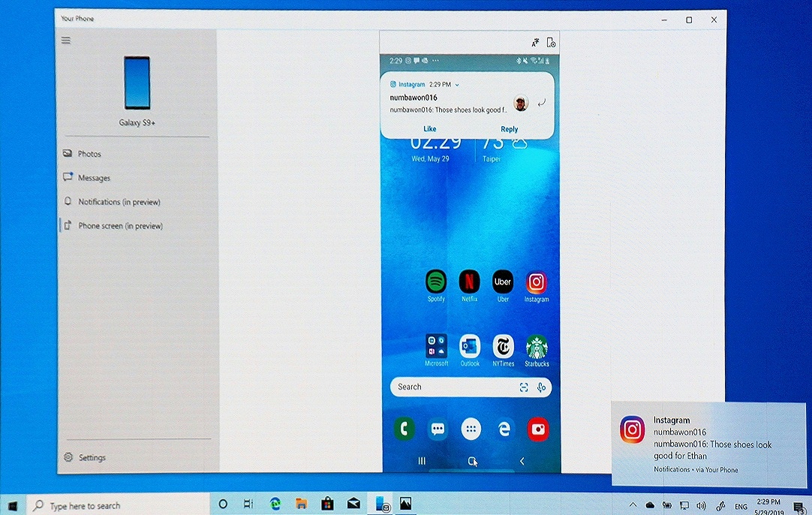Click the phone's Search bar
Viewport: 812px width, 515px height.
click(x=471, y=387)
